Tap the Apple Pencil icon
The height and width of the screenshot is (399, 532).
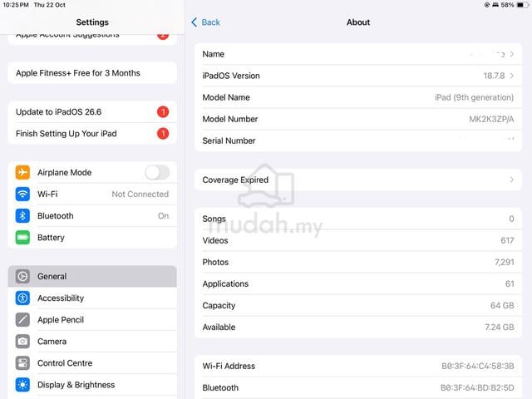(x=22, y=319)
